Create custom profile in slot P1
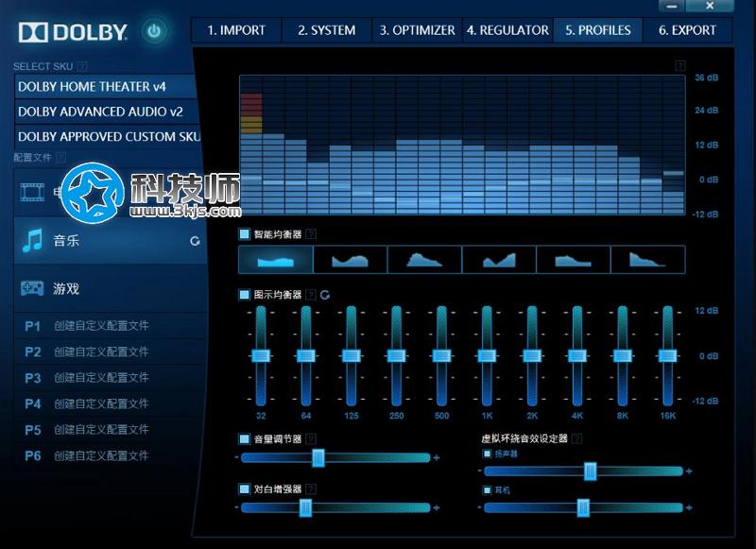 (111, 326)
